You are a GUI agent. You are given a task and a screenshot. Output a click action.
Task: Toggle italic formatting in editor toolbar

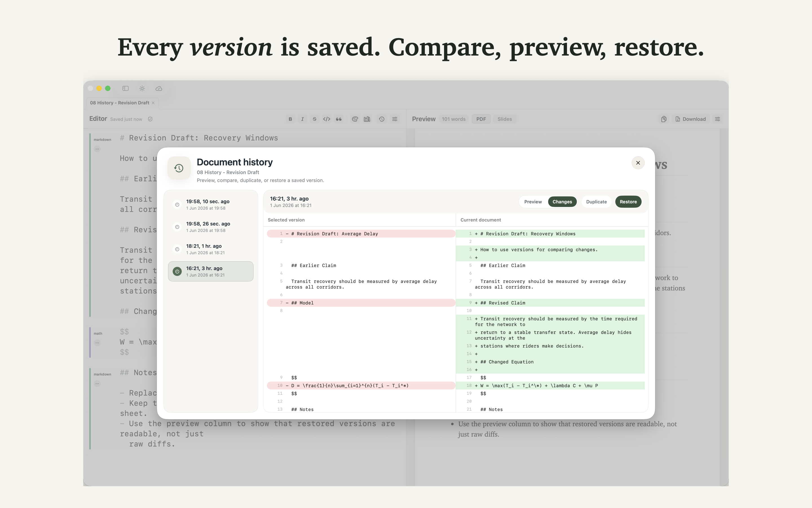(302, 119)
